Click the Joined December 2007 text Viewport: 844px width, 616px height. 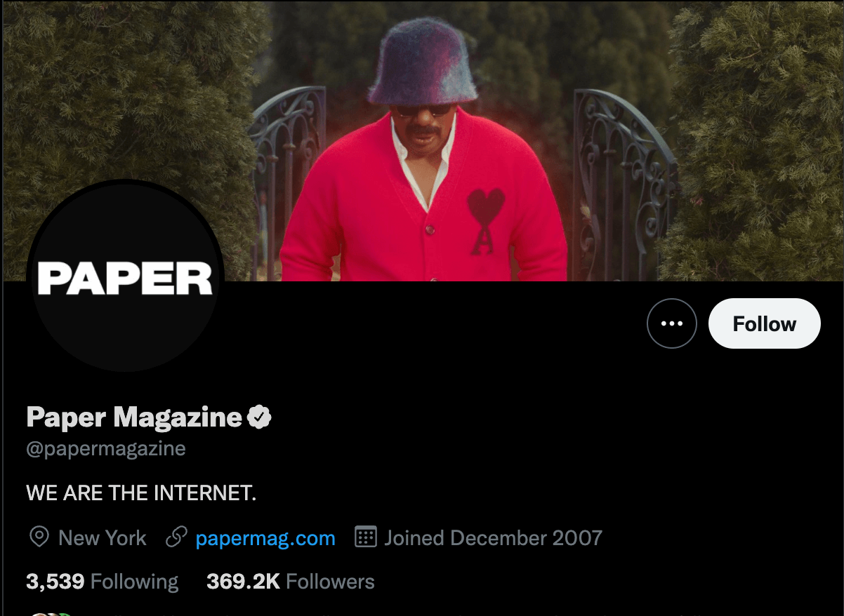pyautogui.click(x=493, y=538)
